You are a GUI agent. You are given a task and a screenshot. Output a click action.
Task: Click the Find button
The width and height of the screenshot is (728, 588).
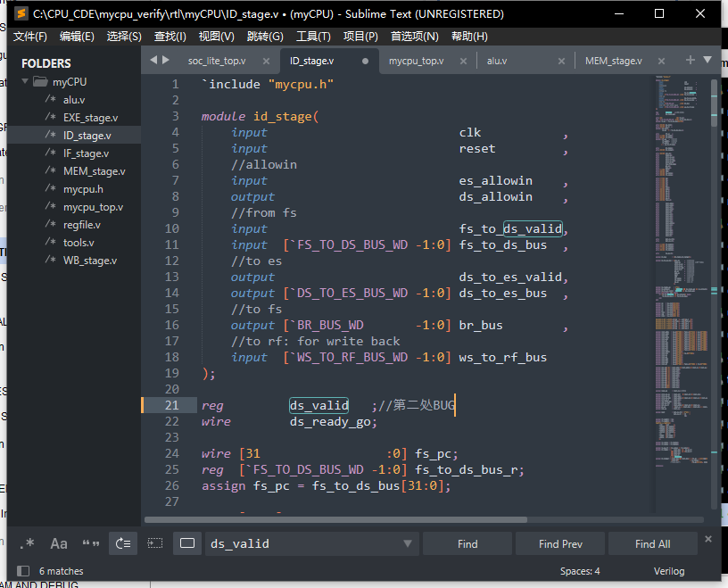pyautogui.click(x=467, y=543)
